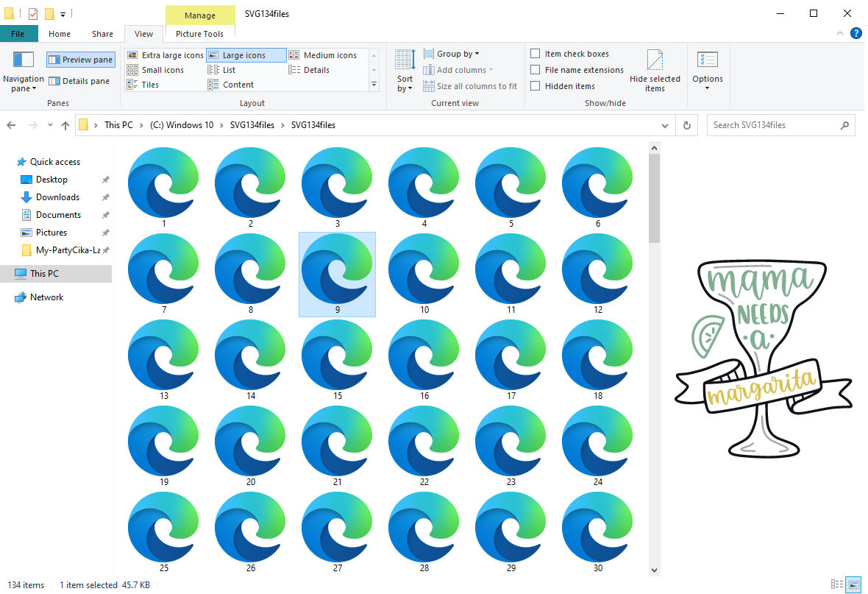The width and height of the screenshot is (868, 594).
Task: Switch to Details layout view
Action: click(x=310, y=70)
